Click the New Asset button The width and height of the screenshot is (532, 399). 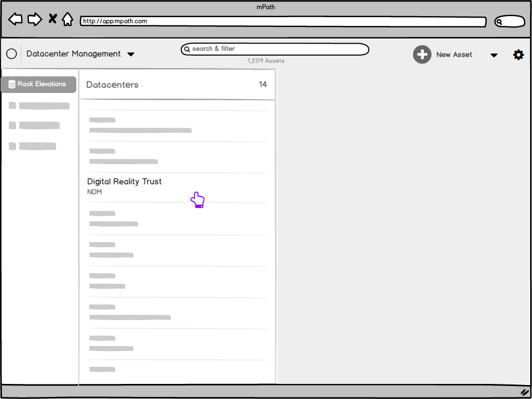click(454, 54)
